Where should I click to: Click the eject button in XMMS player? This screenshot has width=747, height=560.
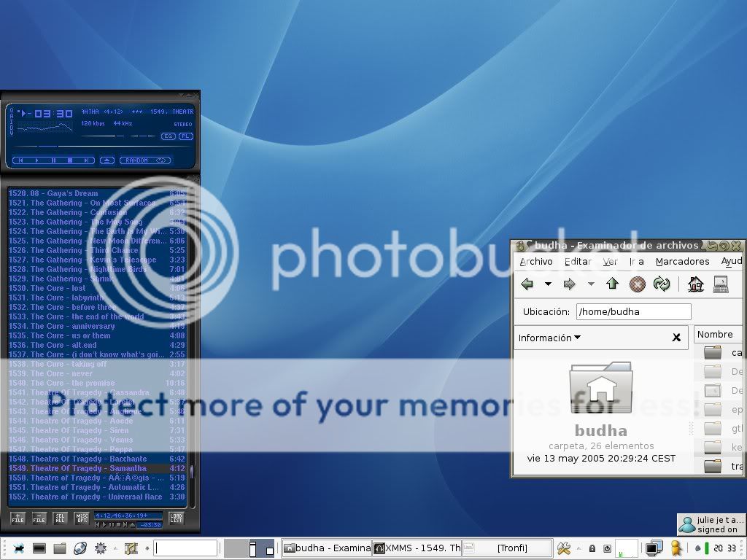point(107,160)
